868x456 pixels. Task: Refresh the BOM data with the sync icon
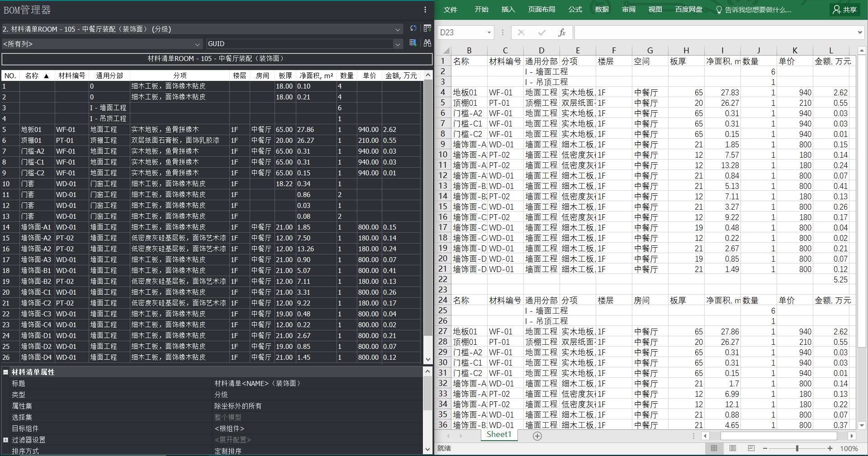[x=413, y=28]
